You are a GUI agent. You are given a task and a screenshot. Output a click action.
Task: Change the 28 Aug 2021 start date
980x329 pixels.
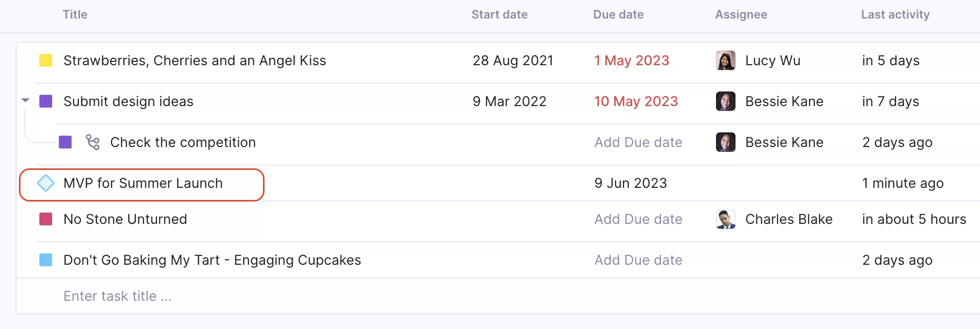pyautogui.click(x=513, y=60)
